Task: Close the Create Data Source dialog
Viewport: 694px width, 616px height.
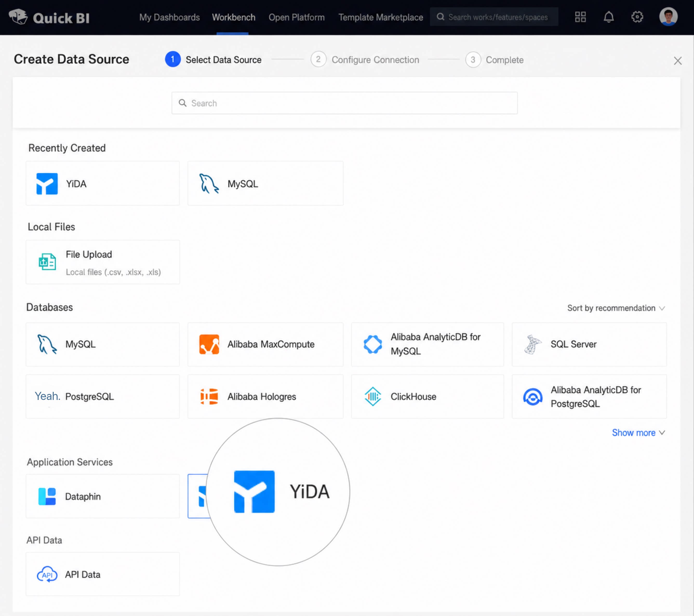Action: (x=677, y=61)
